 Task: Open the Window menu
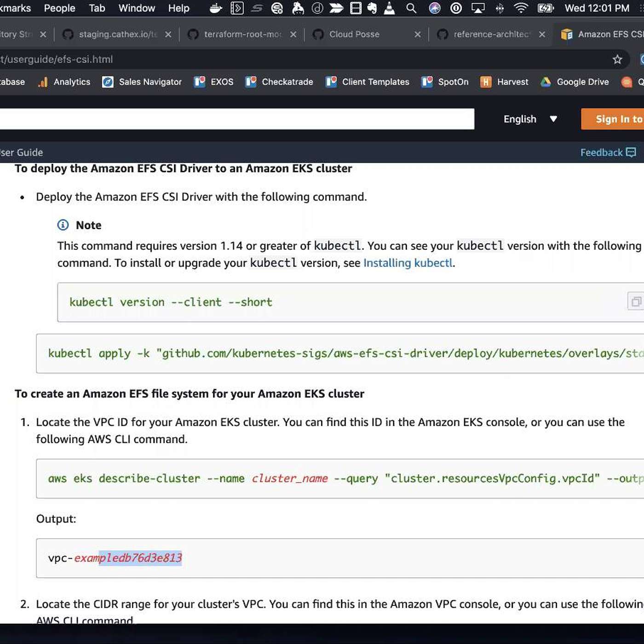tap(137, 8)
